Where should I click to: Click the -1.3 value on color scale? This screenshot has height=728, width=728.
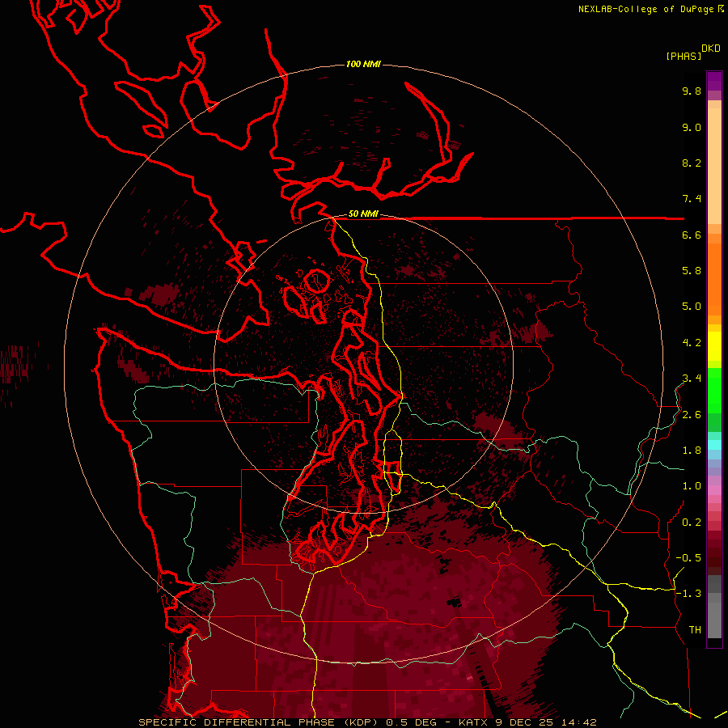point(688,594)
